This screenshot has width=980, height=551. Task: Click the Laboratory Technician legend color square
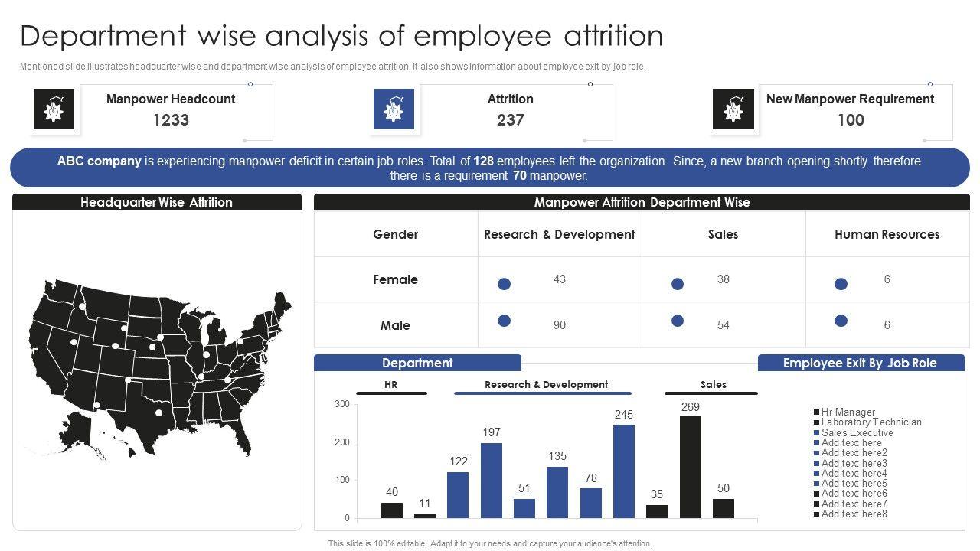(x=817, y=422)
